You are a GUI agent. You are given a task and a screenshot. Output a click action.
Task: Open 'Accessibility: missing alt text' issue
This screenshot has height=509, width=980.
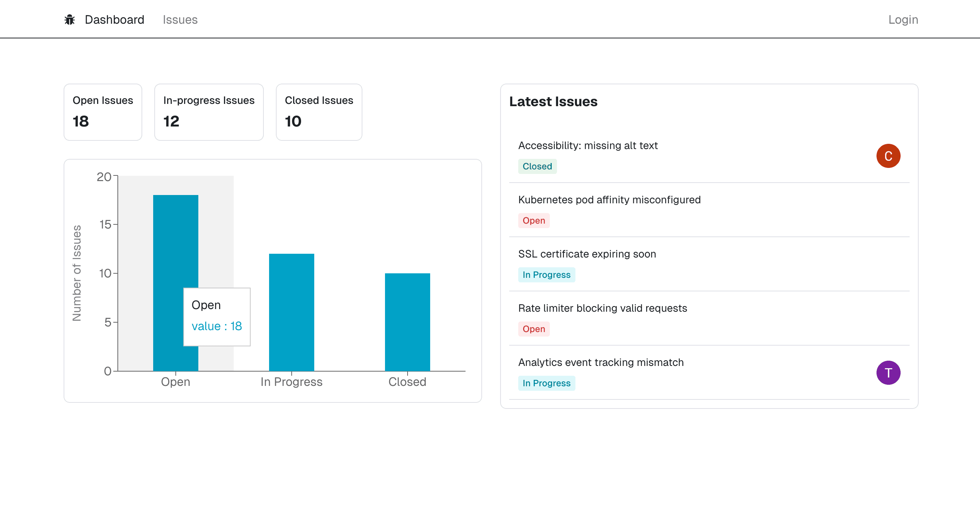pos(587,145)
